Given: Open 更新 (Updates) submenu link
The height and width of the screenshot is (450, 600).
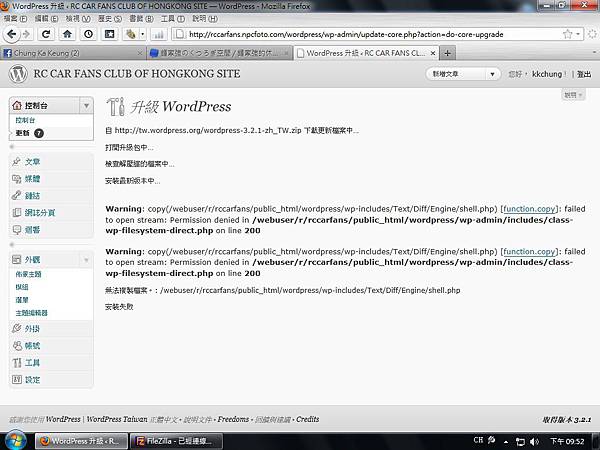Looking at the screenshot, I should coord(23,133).
